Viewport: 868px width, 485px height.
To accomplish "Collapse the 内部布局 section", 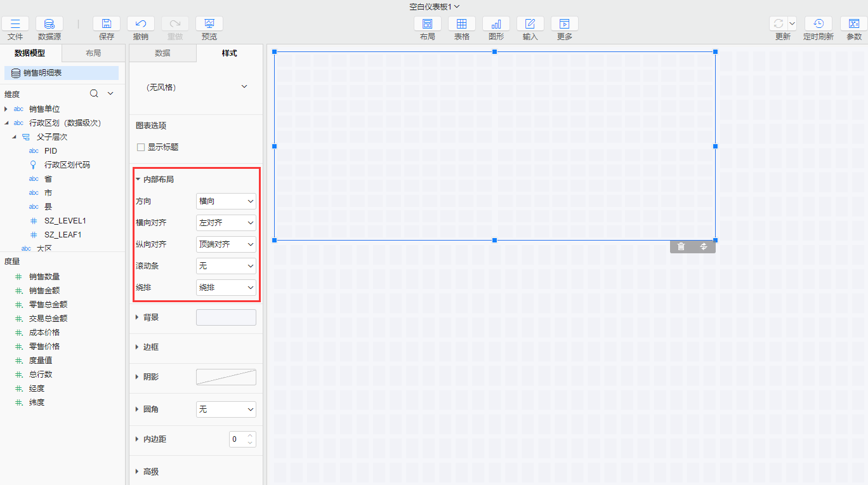I will click(x=138, y=180).
